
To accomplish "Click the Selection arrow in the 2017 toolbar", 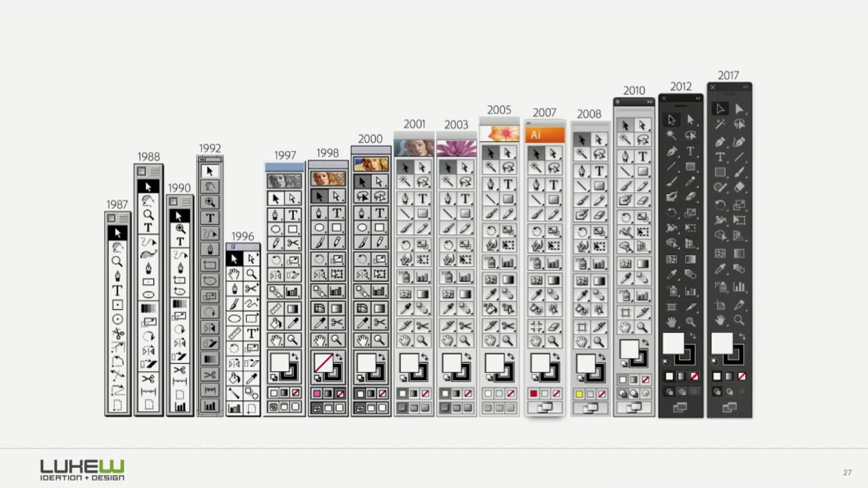I will point(721,109).
